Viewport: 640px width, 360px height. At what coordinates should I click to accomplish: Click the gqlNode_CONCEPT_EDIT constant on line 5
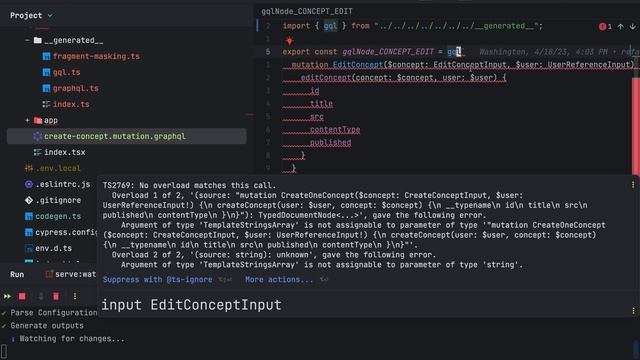click(x=388, y=52)
